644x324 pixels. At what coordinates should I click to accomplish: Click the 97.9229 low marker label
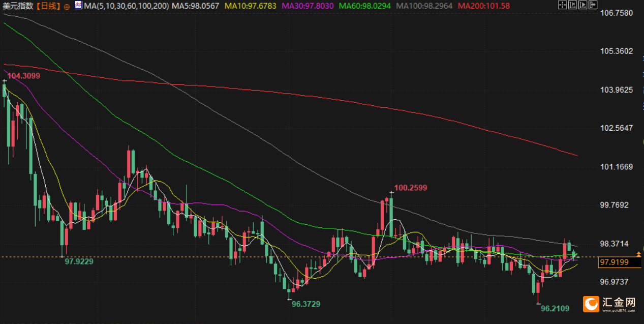pyautogui.click(x=79, y=261)
